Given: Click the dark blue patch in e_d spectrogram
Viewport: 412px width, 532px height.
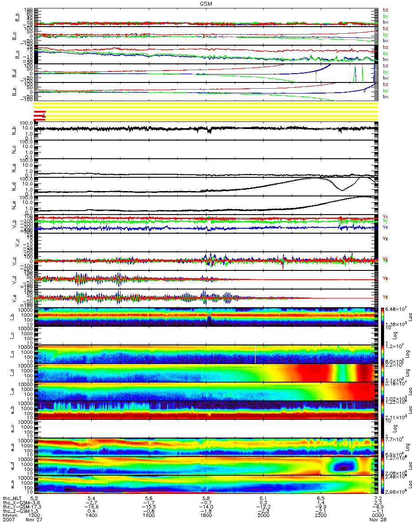Looking at the screenshot, I should coord(342,466).
